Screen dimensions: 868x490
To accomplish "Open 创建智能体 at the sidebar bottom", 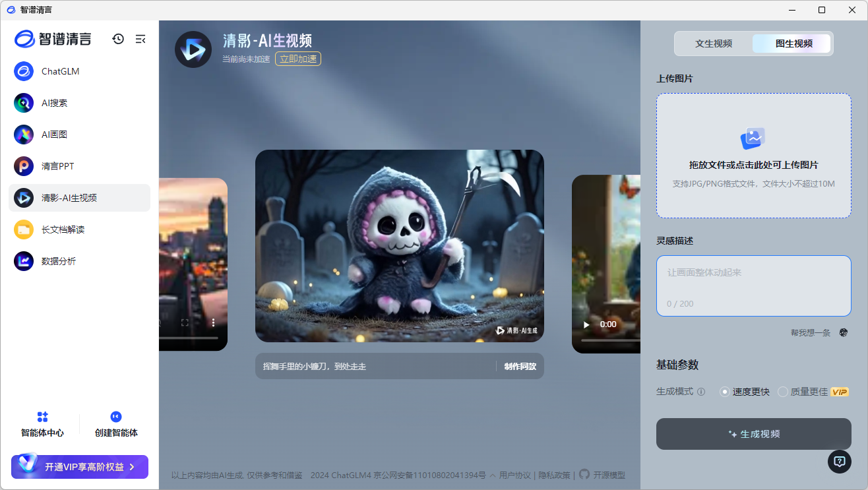I will (116, 424).
